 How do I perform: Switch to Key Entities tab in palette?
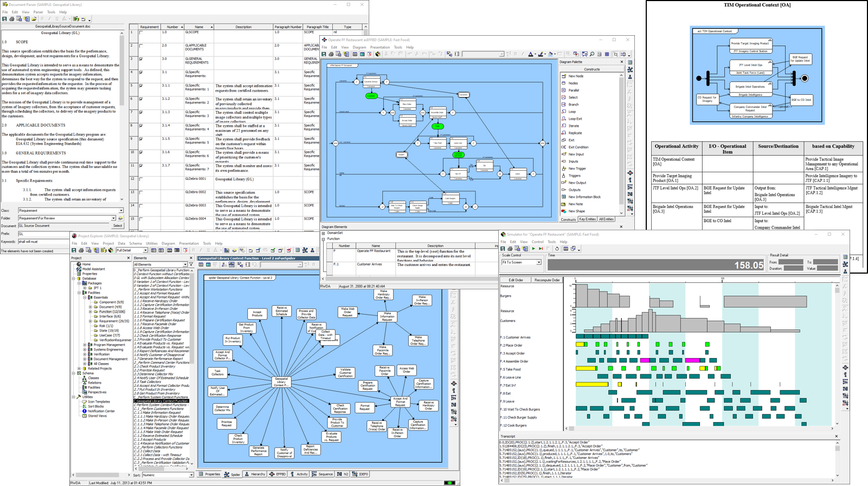pos(587,219)
